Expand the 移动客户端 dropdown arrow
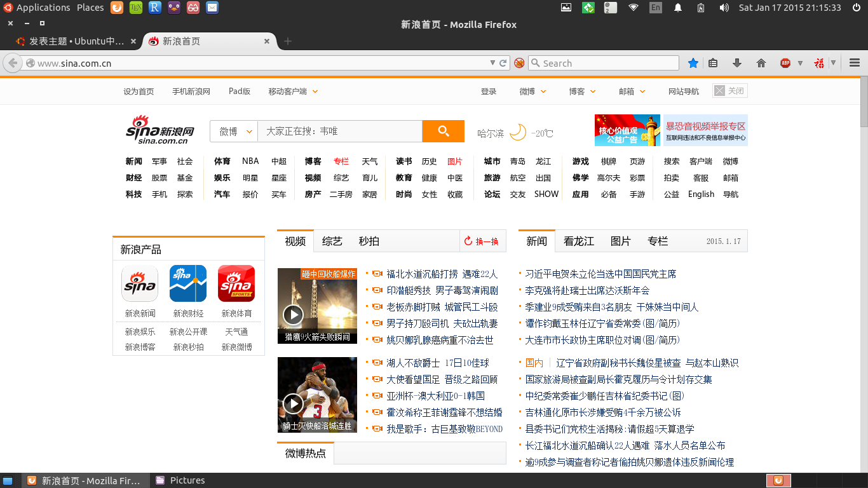 pyautogui.click(x=315, y=91)
